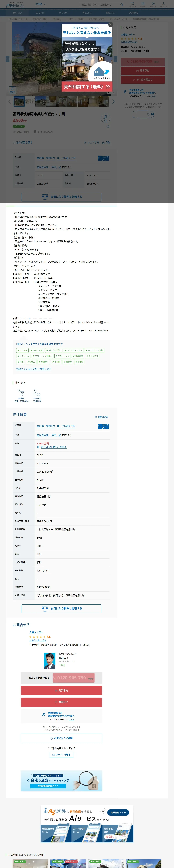Close the 売却相談 popup with the X icon
The width and height of the screenshot is (174, 868).
111,25
